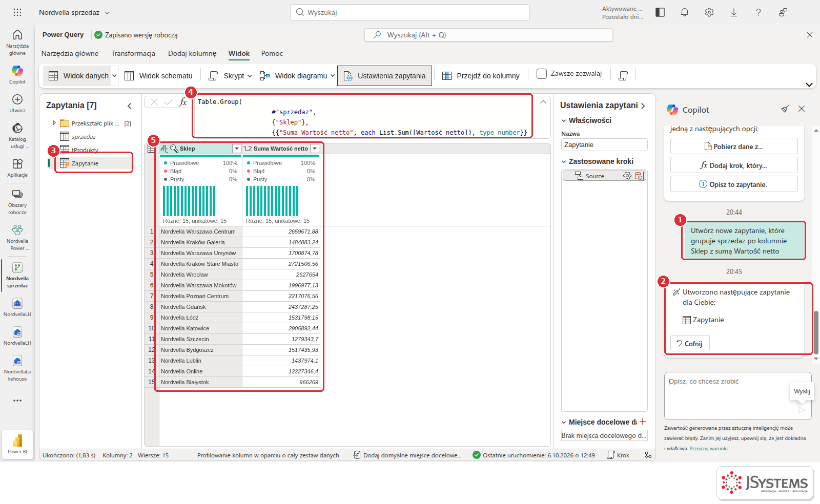
Task: Toggle the Zawsze zezwalaj checkbox
Action: [542, 74]
